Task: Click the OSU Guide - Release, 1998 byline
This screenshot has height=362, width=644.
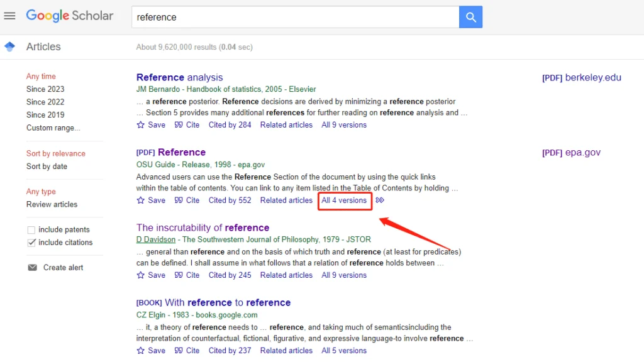Action: (x=201, y=165)
